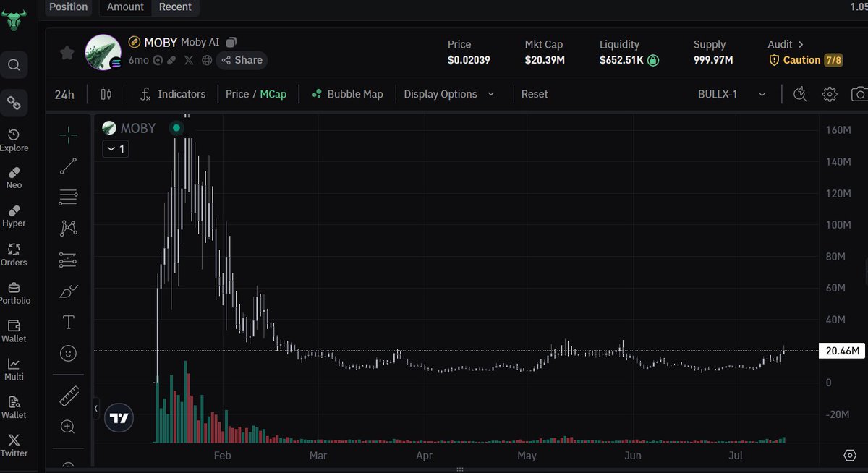The height and width of the screenshot is (473, 868).
Task: Open the Indicators menu
Action: [173, 94]
